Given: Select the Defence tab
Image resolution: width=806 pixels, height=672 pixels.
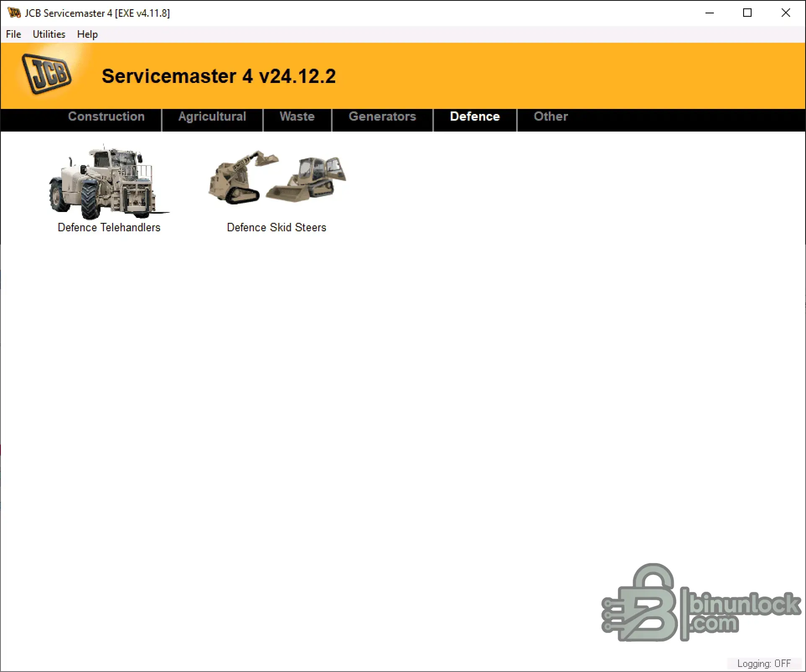Looking at the screenshot, I should (475, 116).
